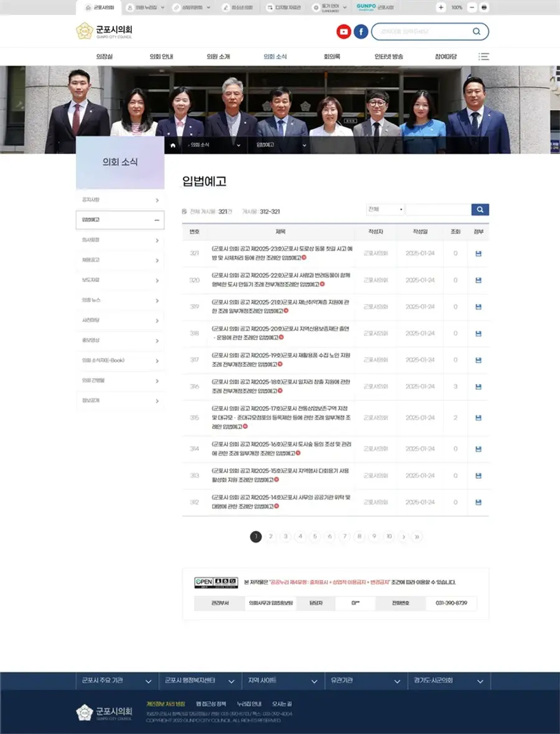Download attachment for post number 321
Viewport: 560px width, 734px height.
(478, 253)
